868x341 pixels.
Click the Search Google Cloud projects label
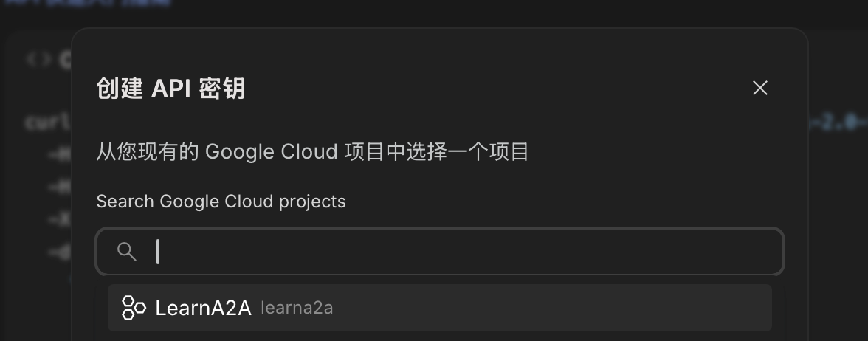(221, 201)
